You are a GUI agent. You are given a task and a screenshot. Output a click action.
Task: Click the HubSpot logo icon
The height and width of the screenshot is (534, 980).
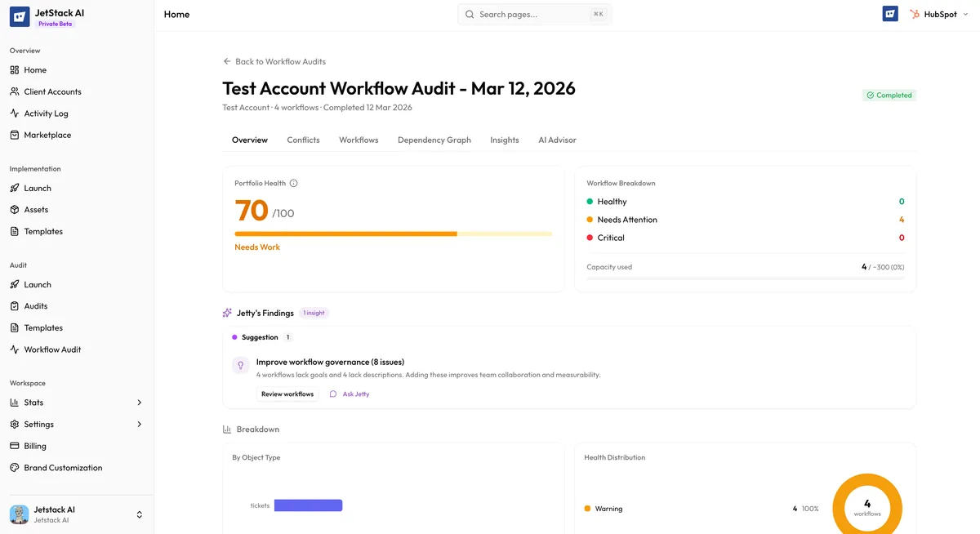tap(914, 14)
